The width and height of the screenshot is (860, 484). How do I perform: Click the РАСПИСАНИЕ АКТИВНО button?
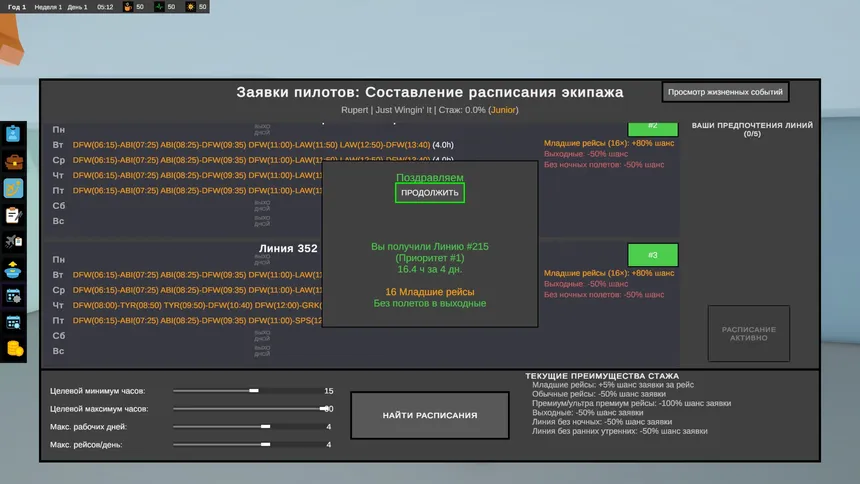pos(749,334)
